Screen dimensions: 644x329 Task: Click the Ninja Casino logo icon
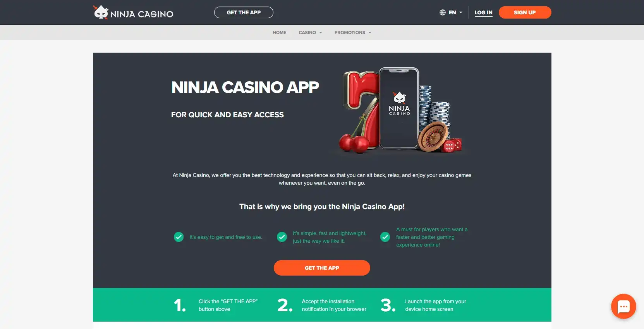[x=101, y=12]
